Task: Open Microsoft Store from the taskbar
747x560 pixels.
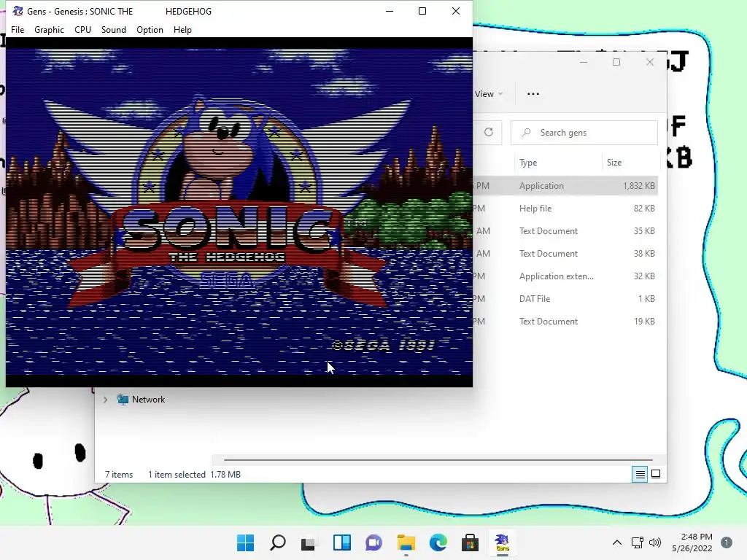Action: point(470,542)
